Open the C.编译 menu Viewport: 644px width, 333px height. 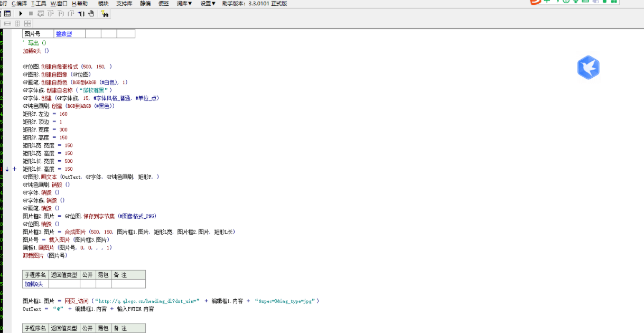tap(19, 4)
